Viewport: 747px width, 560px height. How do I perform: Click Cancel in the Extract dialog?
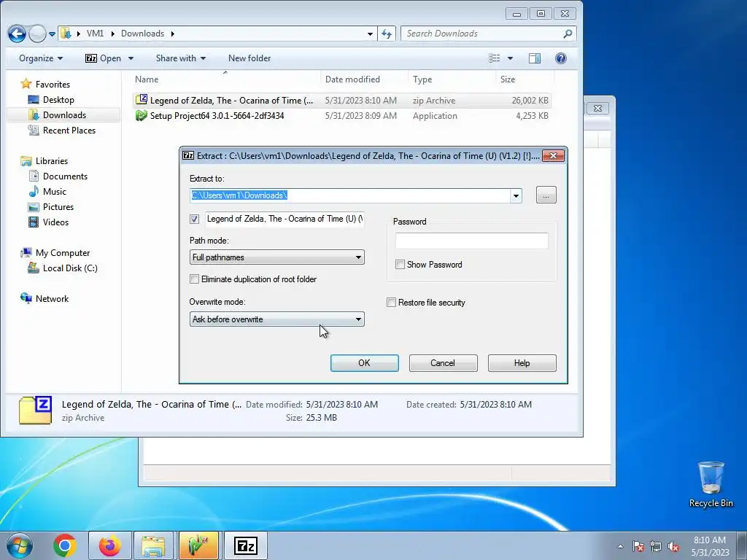tap(443, 363)
